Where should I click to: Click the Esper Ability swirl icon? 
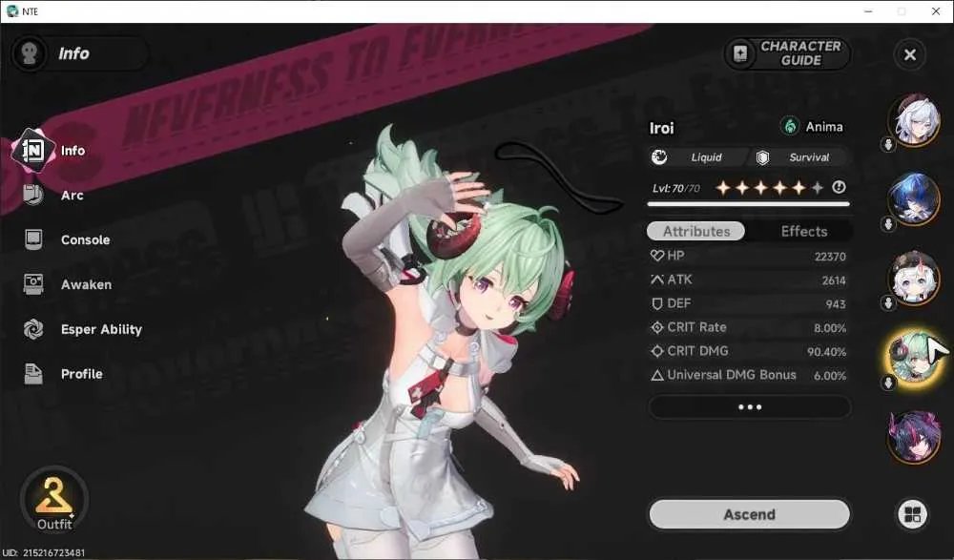click(33, 329)
